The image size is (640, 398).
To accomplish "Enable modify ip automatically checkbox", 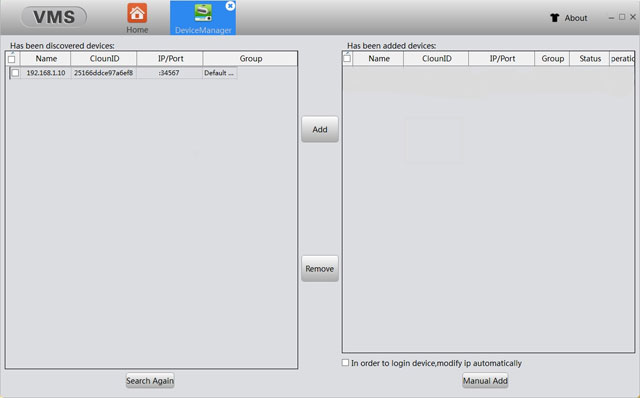I will (x=345, y=362).
